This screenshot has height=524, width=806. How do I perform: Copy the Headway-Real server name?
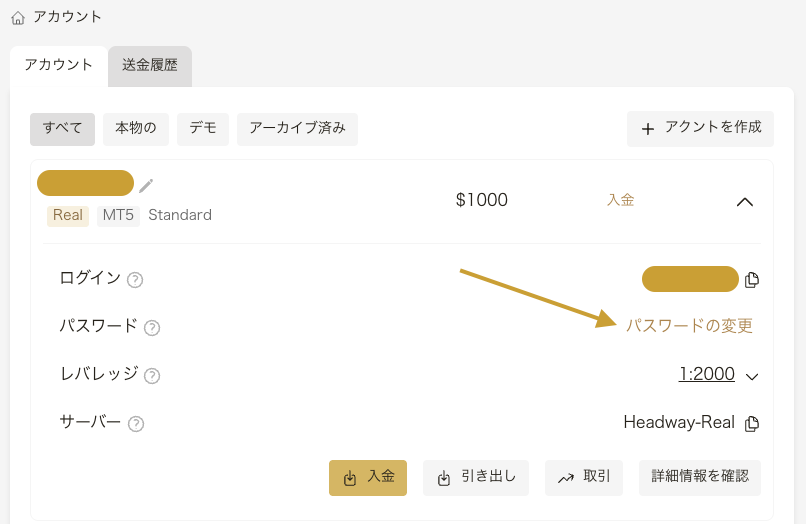[752, 423]
